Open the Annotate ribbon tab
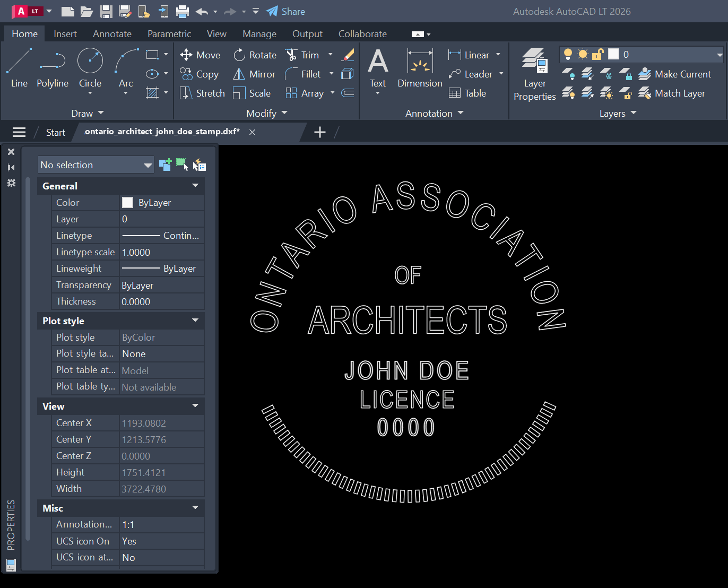The image size is (728, 588). point(112,33)
